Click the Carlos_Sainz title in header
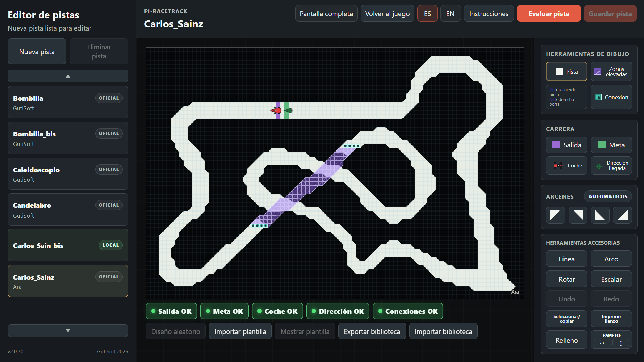 (x=173, y=24)
